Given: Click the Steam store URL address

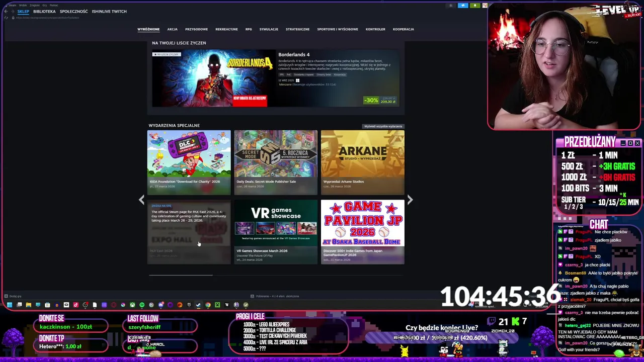Looking at the screenshot, I should [x=48, y=18].
